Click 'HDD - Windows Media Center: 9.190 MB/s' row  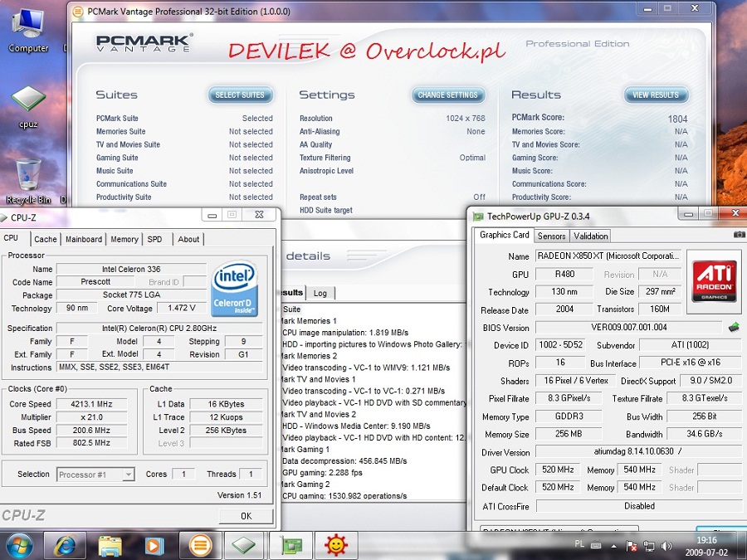(x=356, y=426)
